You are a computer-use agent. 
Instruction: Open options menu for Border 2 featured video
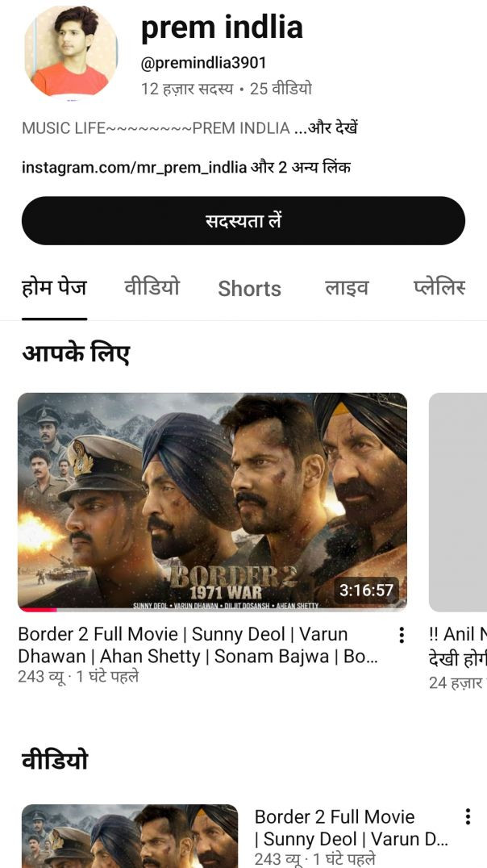point(402,635)
